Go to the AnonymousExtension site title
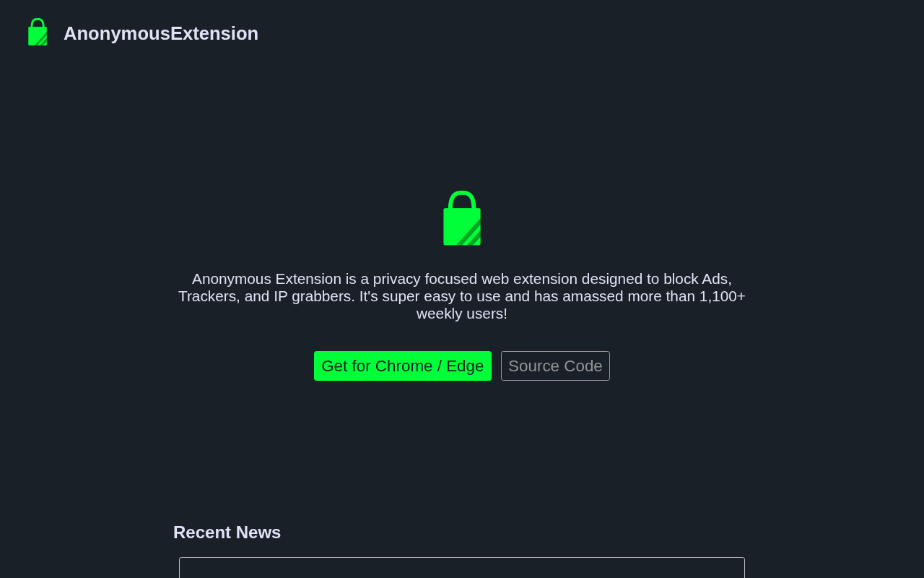 coord(161,33)
